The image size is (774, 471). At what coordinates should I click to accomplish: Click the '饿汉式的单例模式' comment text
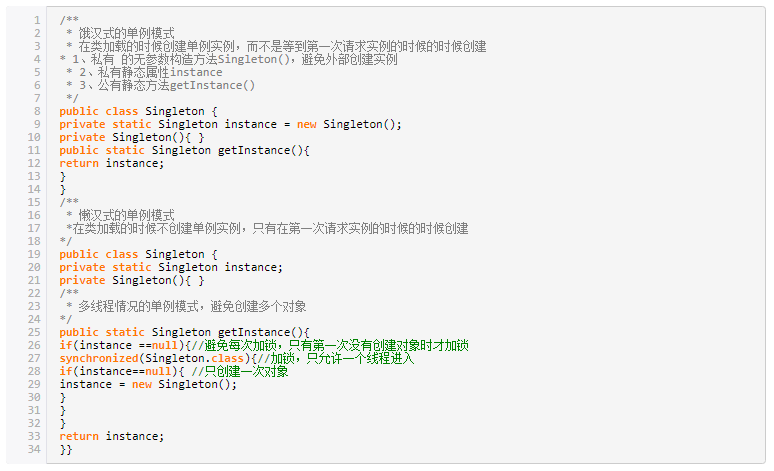(126, 34)
